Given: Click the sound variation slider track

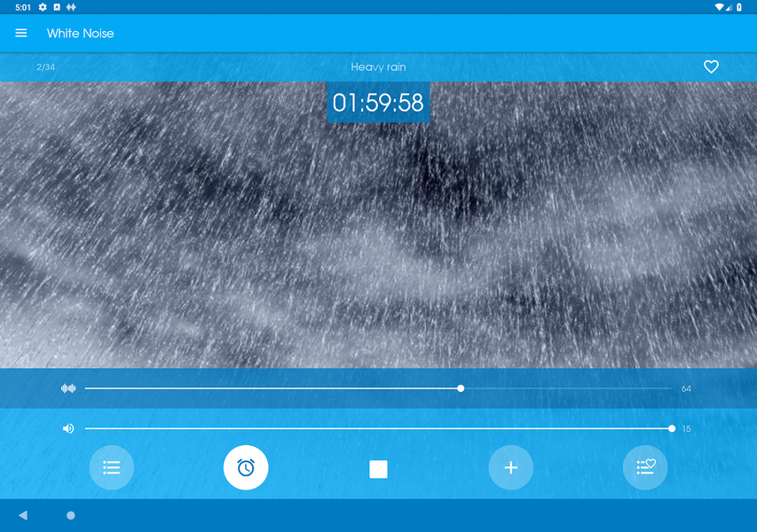Looking at the screenshot, I should 266,388.
